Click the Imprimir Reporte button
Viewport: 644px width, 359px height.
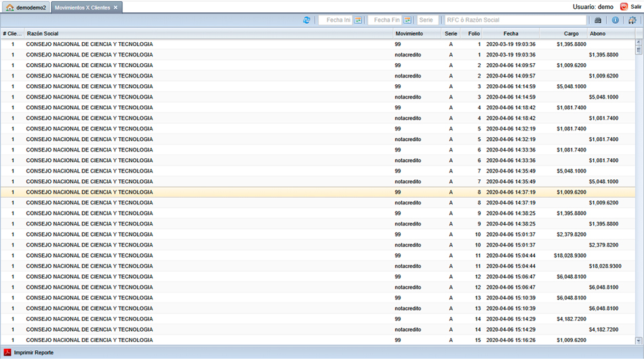coord(33,352)
